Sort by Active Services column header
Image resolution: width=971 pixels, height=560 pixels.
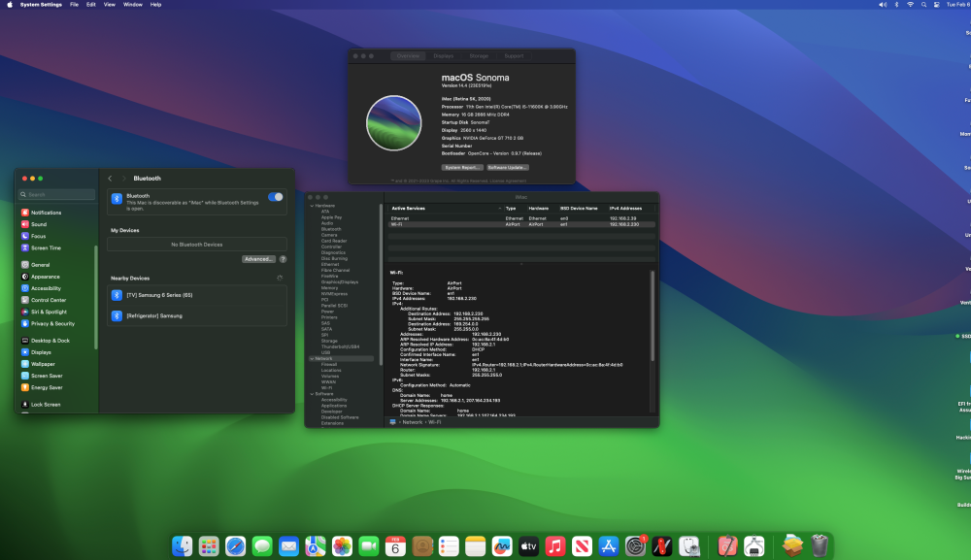click(446, 209)
